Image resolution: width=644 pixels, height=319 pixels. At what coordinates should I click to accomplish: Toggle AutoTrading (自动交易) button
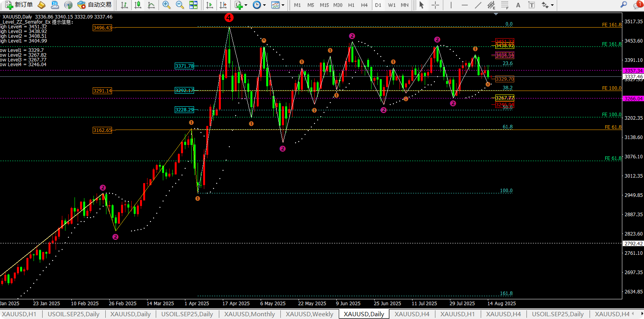[x=95, y=5]
